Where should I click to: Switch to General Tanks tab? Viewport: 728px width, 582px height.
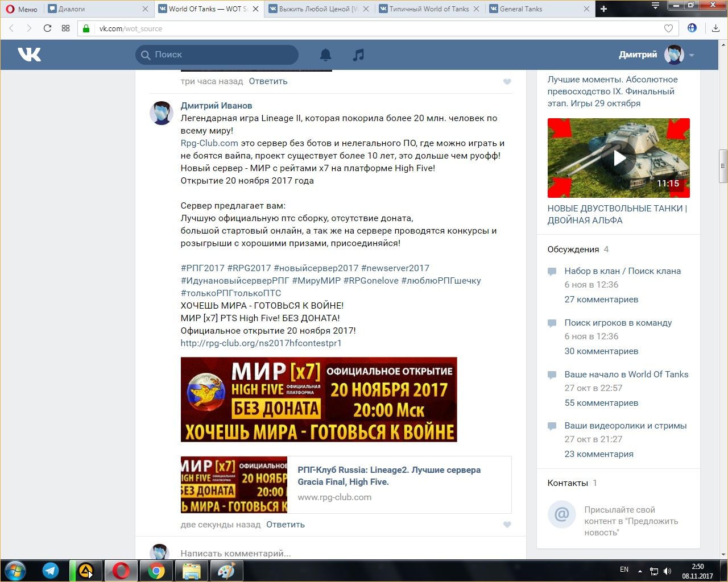click(539, 9)
